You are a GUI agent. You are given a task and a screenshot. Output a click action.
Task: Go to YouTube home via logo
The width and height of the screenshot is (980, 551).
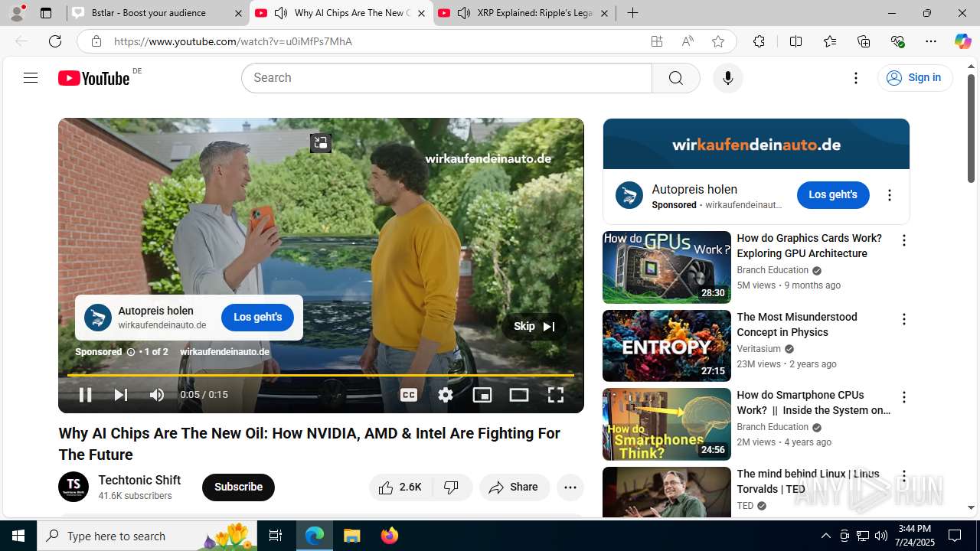93,78
